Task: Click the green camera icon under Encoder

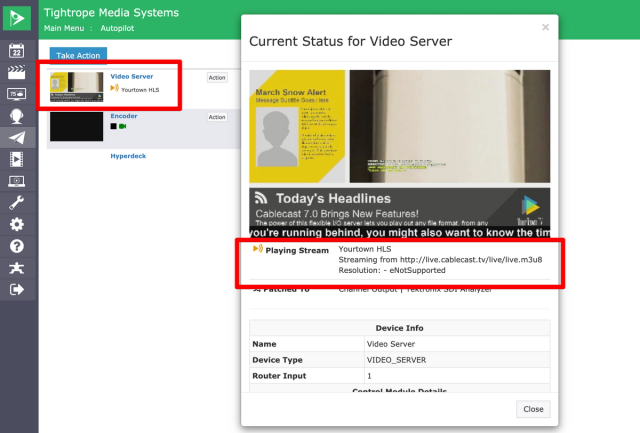Action: [x=122, y=127]
